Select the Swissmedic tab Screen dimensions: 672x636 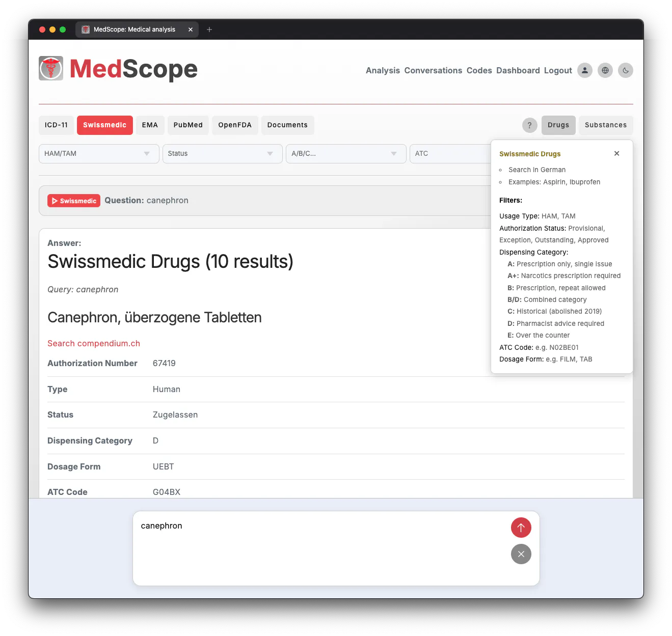(x=105, y=125)
